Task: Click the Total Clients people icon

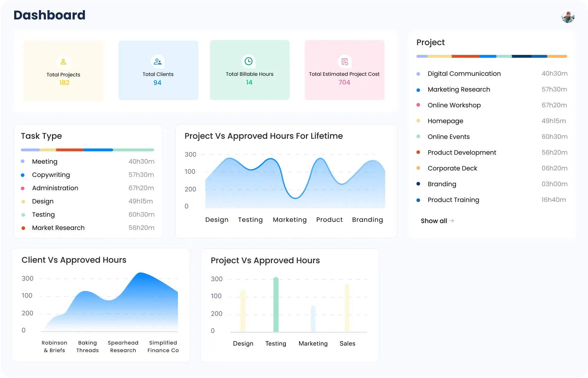Action: coord(158,62)
